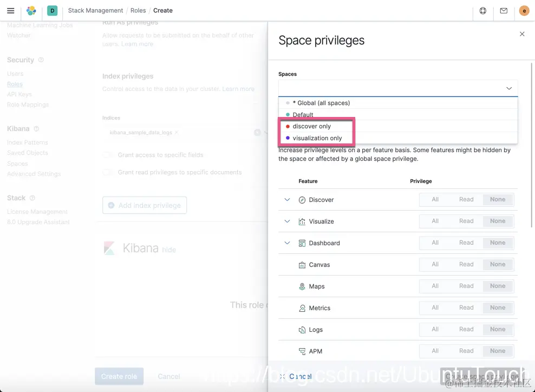
Task: Open 'Learn more' link under Index privileges
Action: 238,89
